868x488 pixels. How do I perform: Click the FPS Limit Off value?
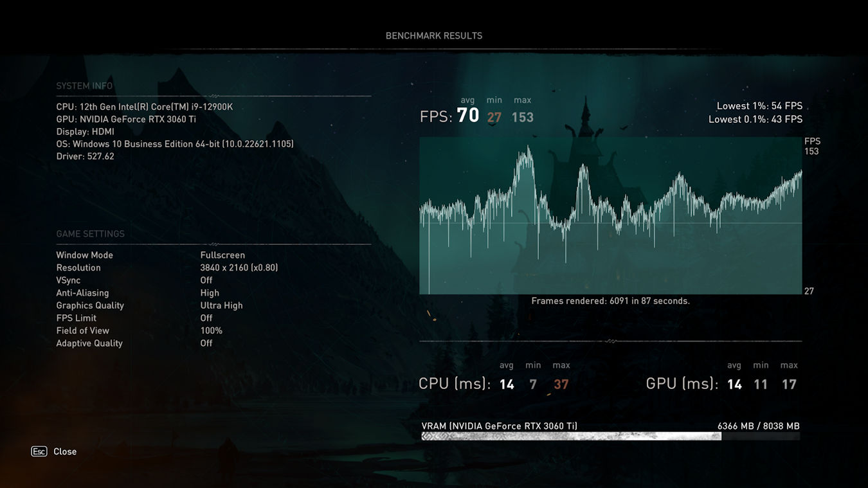click(x=206, y=318)
